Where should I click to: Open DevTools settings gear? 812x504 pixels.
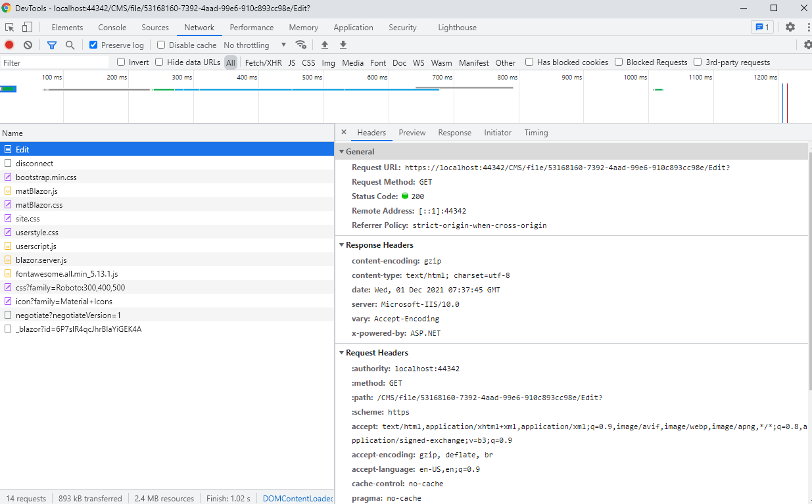pyautogui.click(x=789, y=27)
